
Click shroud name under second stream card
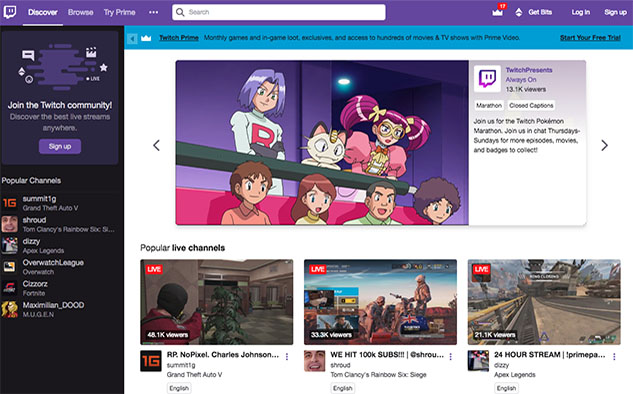pyautogui.click(x=340, y=365)
